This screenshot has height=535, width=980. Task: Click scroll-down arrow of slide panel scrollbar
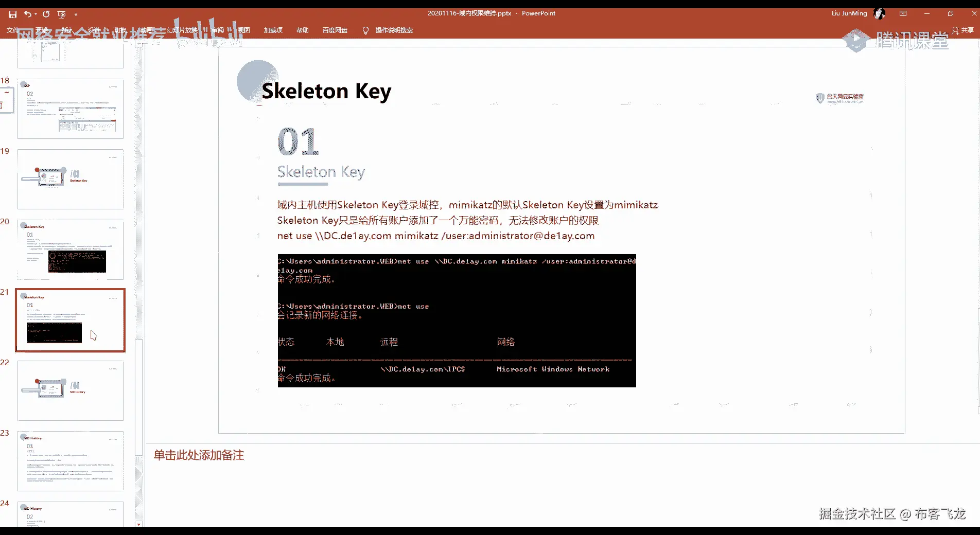click(138, 524)
